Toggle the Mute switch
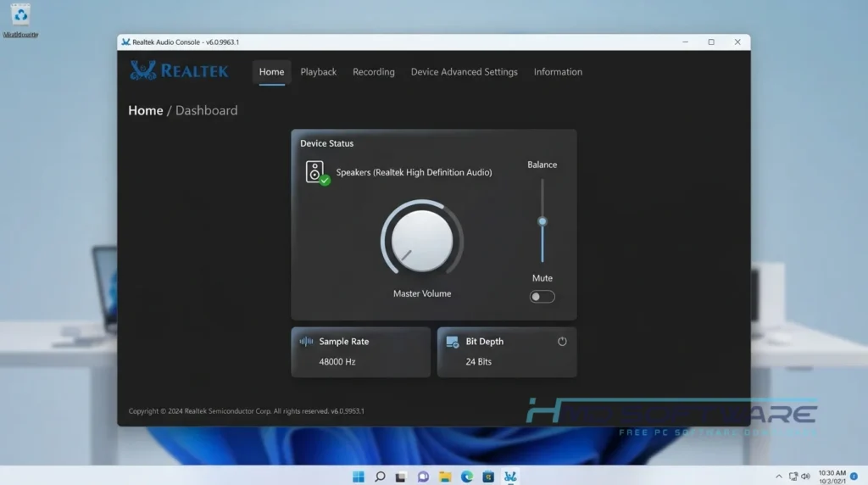Image resolution: width=868 pixels, height=485 pixels. click(542, 297)
